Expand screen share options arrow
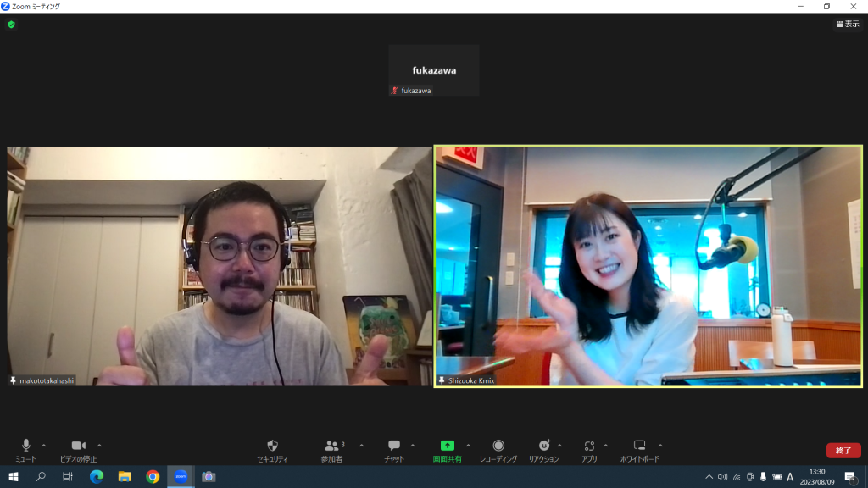The height and width of the screenshot is (488, 868). click(468, 445)
